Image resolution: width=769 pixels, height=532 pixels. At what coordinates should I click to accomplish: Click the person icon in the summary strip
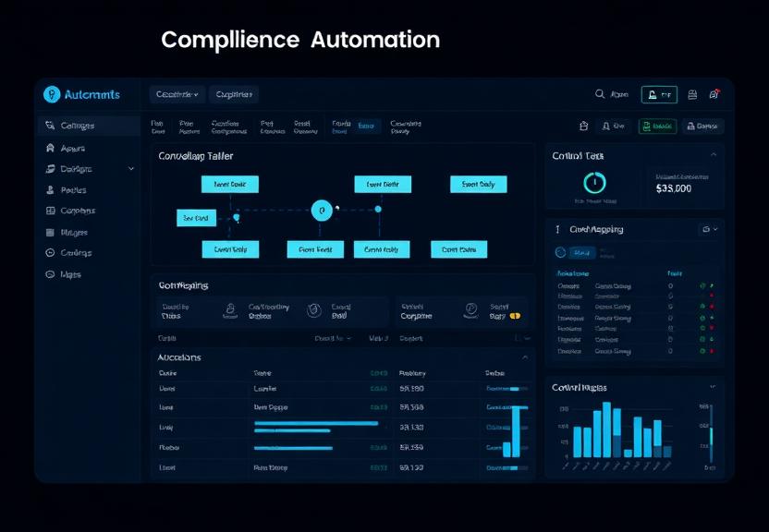coord(230,310)
